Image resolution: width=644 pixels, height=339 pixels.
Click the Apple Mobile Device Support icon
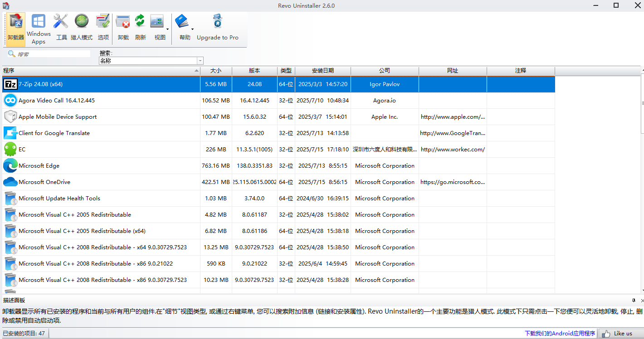pos(10,117)
